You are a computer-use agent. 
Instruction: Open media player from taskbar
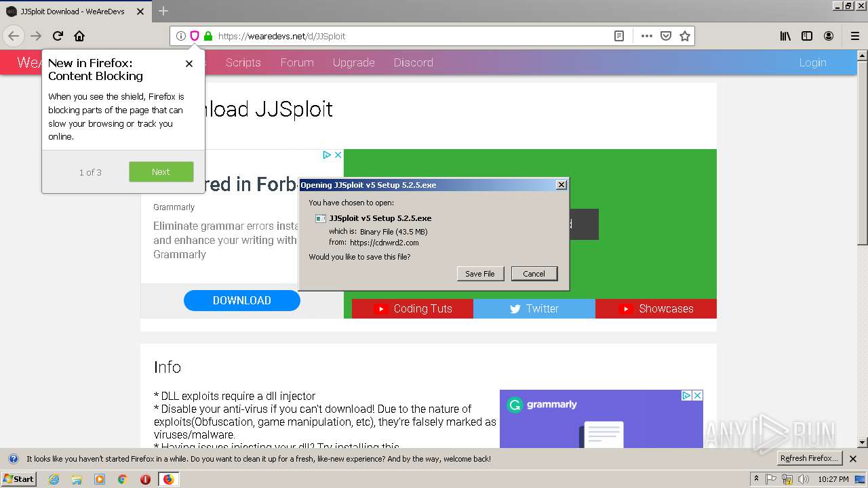[100, 479]
